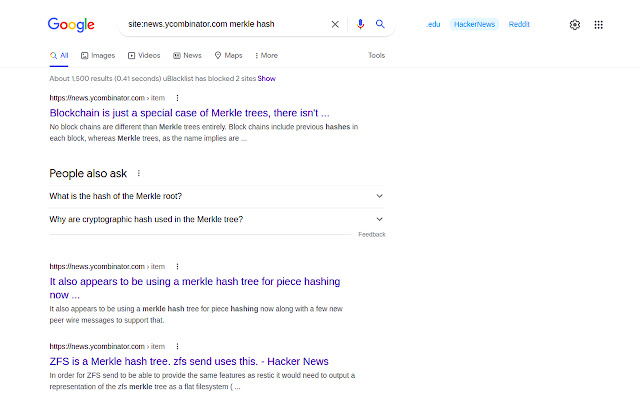Viewport: 640px width, 400px height.
Task: Switch to the Images tab
Action: (98, 56)
